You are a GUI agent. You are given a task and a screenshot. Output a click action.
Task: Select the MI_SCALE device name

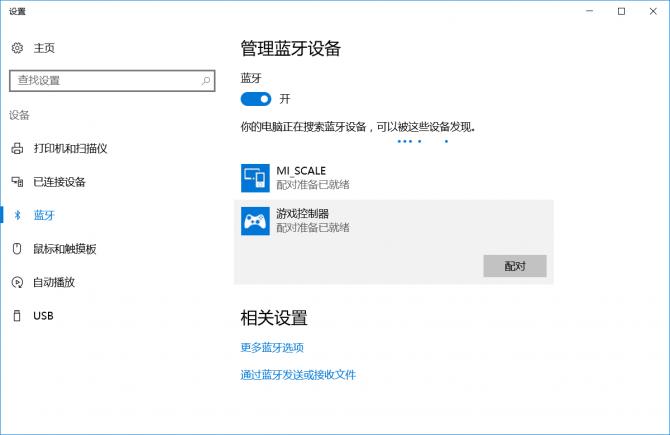[301, 171]
